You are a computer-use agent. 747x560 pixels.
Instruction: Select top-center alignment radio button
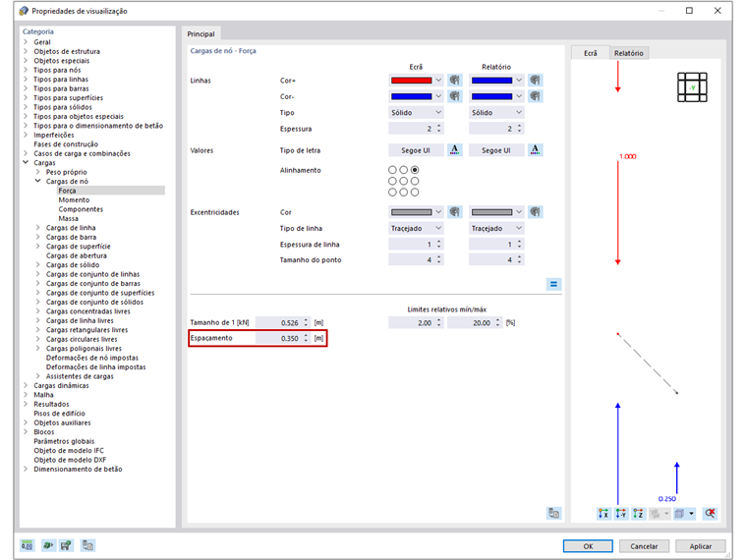pos(404,170)
